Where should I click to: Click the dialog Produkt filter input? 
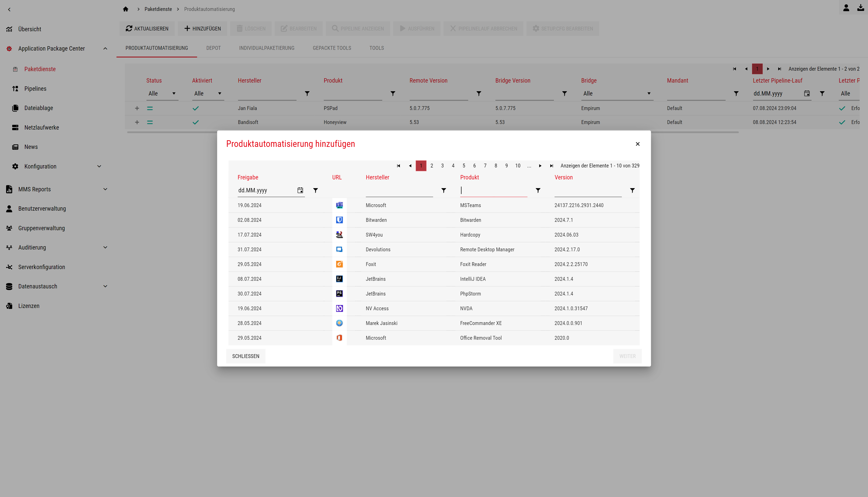click(494, 191)
